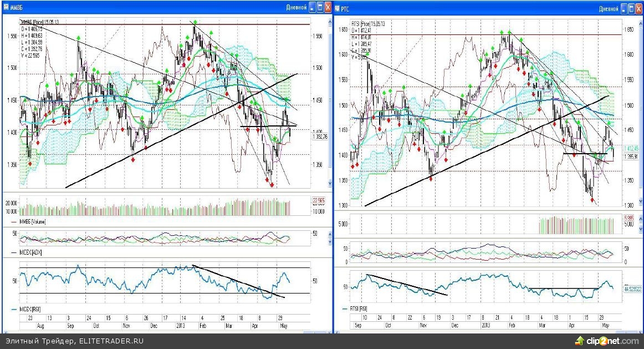The image size is (644, 349).
Task: Select the MICEX [RSI] legend entry
Action: tap(30, 308)
